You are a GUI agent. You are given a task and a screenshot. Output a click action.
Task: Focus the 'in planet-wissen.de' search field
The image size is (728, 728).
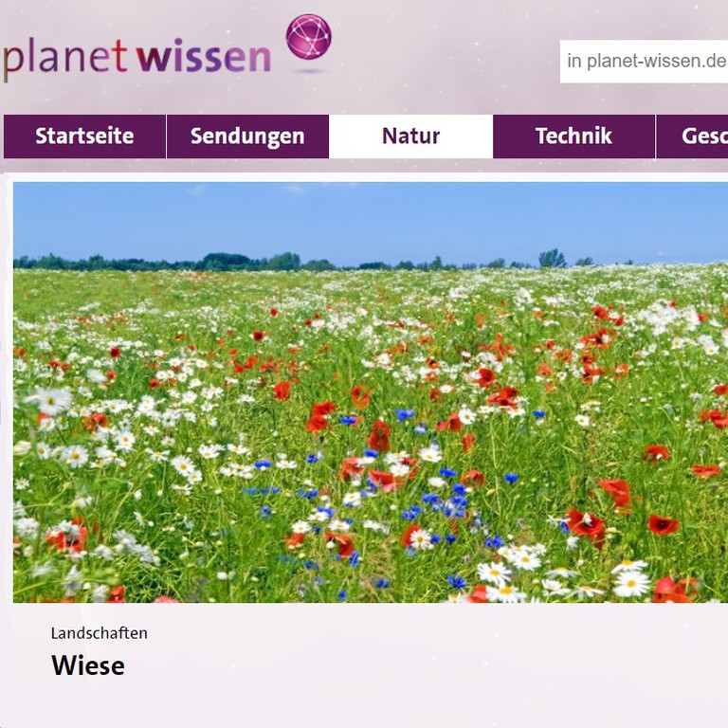[x=644, y=62]
